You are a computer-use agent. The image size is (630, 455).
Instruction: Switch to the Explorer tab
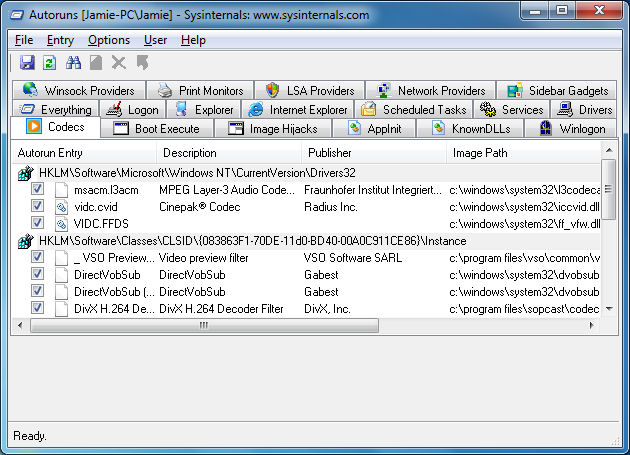tap(204, 109)
